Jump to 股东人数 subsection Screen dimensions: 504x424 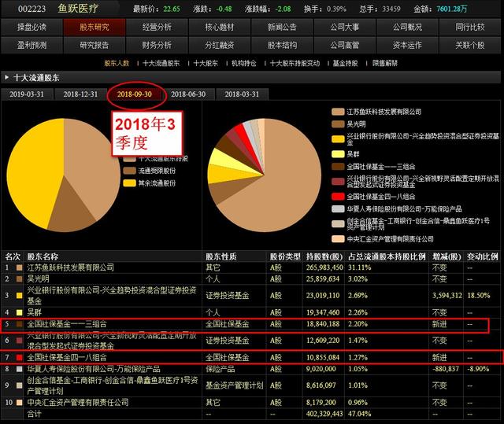[x=117, y=63]
